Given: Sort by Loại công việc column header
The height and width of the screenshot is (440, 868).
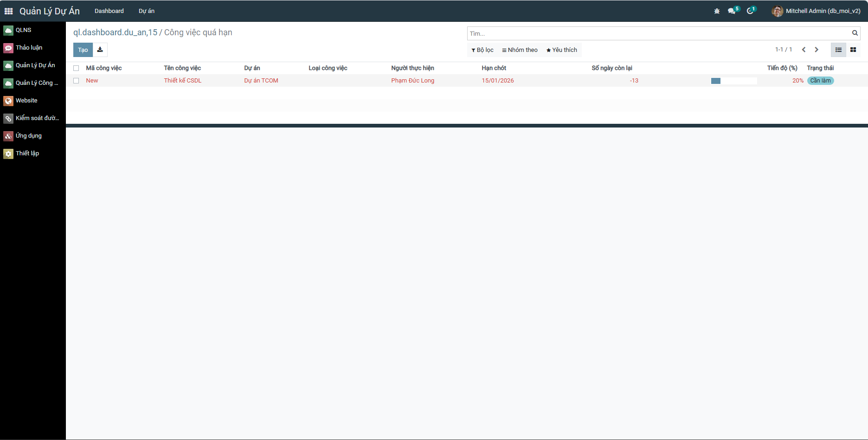Looking at the screenshot, I should (x=328, y=68).
